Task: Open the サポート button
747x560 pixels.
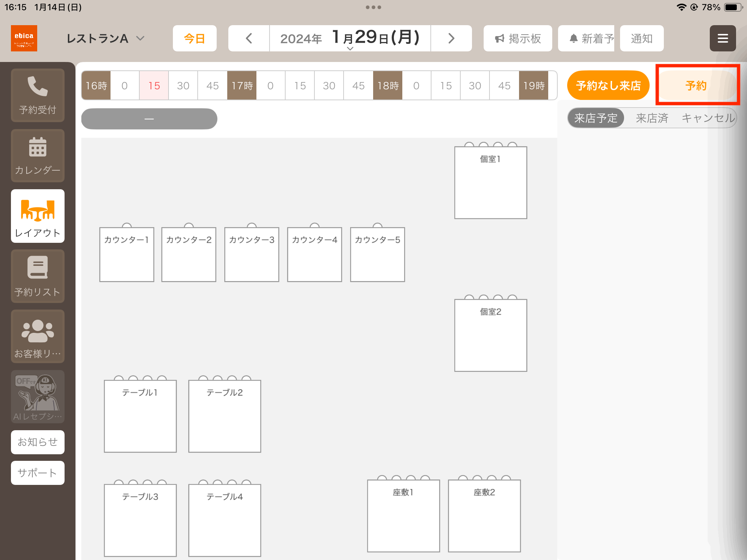Action: [38, 472]
